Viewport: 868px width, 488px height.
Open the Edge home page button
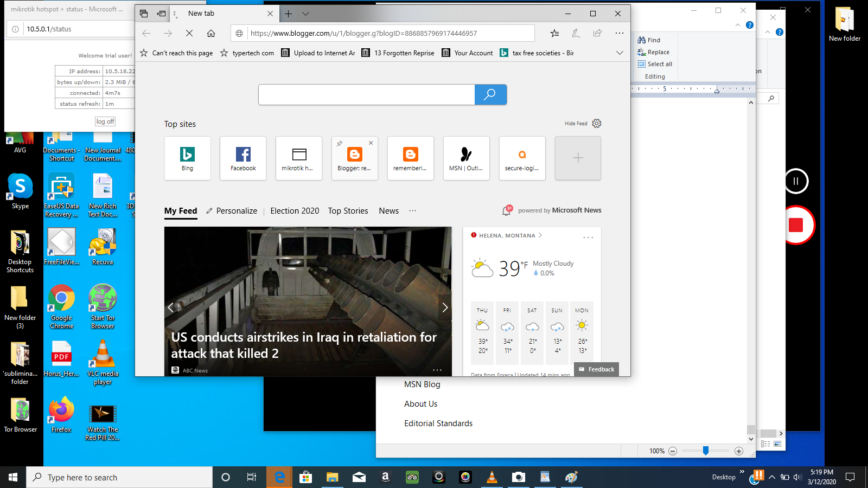pos(211,34)
